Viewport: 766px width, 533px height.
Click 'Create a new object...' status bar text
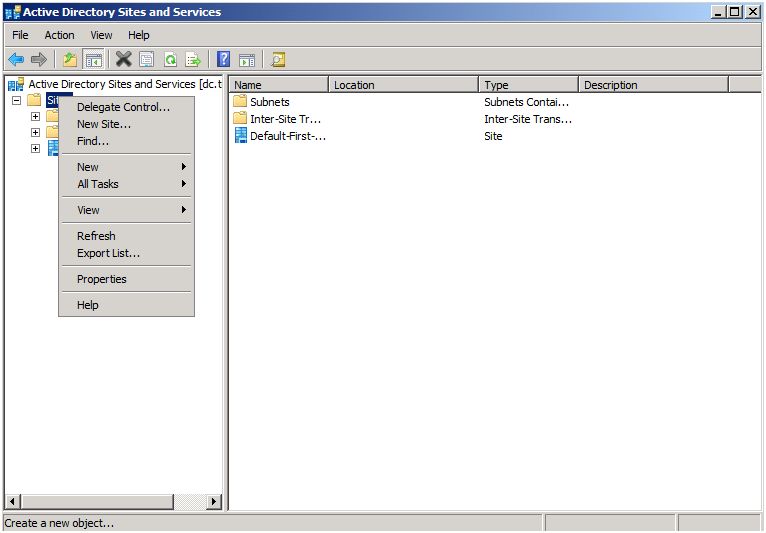pyautogui.click(x=59, y=523)
